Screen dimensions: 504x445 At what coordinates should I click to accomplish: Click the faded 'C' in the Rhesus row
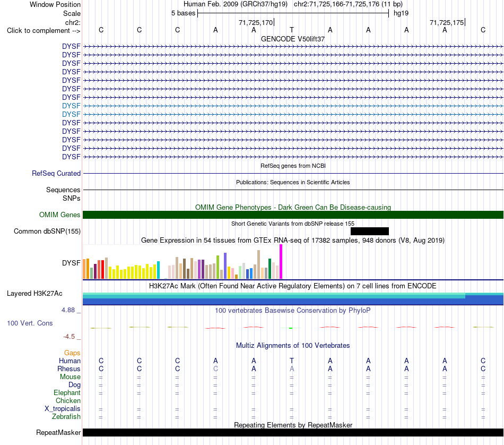pyautogui.click(x=215, y=369)
